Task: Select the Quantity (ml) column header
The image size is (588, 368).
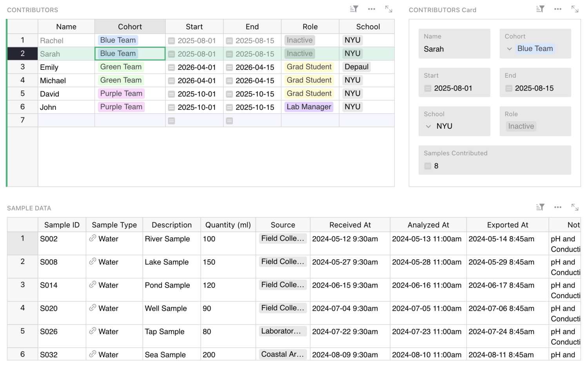Action: [x=228, y=225]
